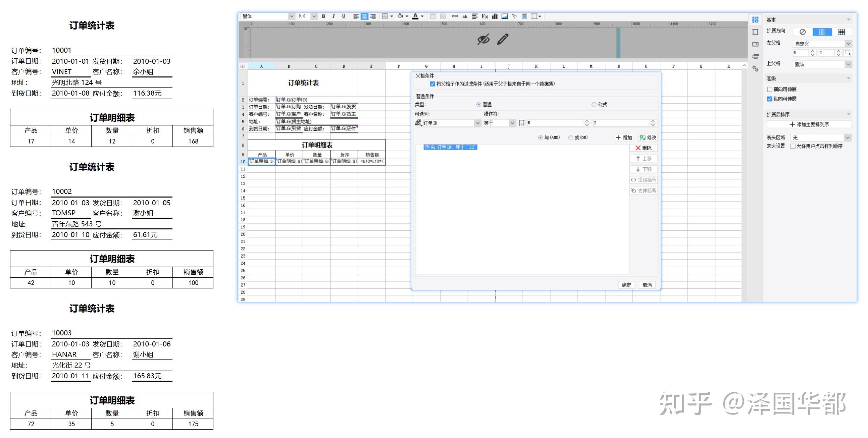The height and width of the screenshot is (438, 868).
Task: Align cell text to the right
Action: 373,16
